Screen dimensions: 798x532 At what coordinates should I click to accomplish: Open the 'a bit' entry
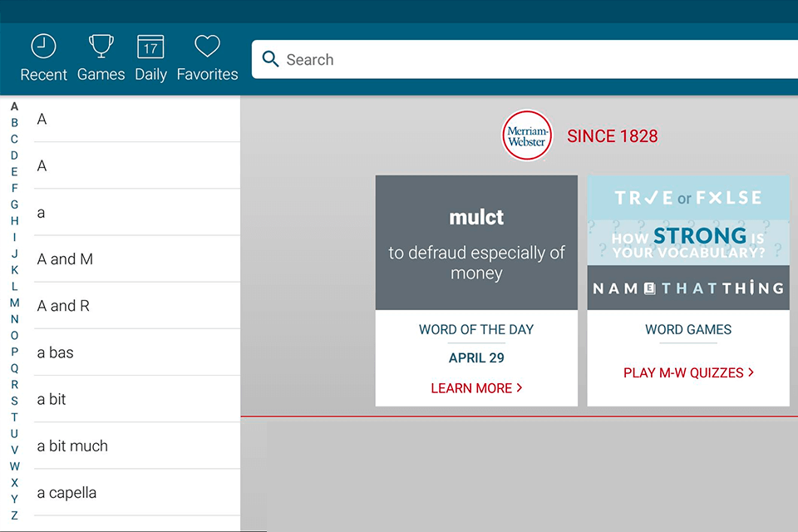[137, 399]
